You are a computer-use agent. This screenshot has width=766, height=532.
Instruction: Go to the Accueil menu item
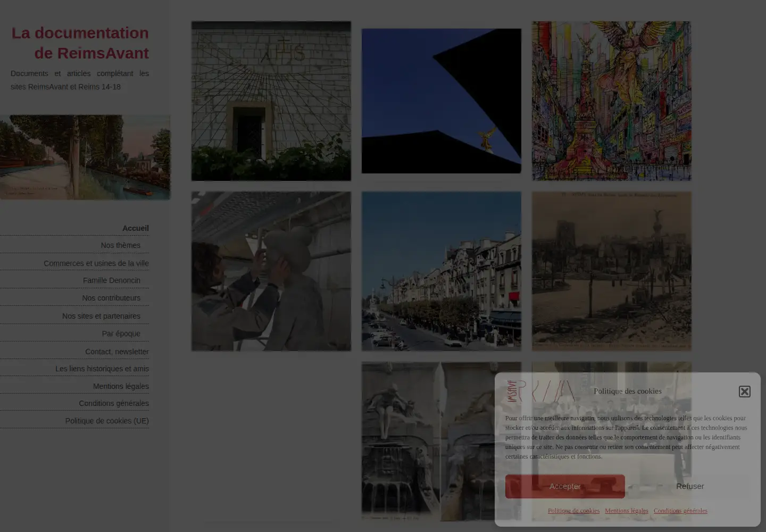point(136,228)
